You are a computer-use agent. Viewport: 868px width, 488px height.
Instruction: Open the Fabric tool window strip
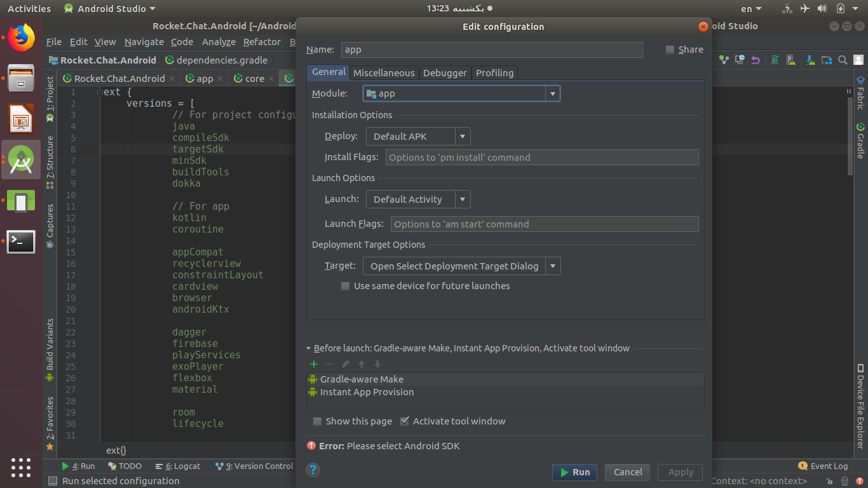(860, 93)
